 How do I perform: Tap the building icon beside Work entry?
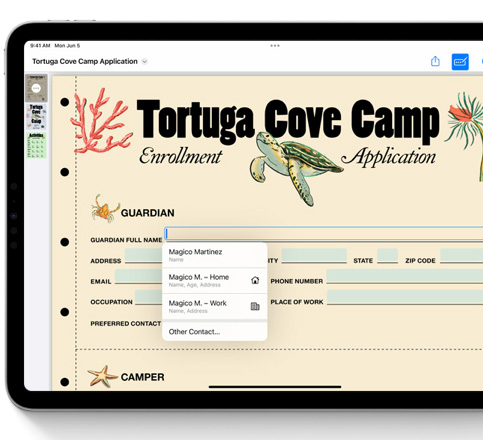pyautogui.click(x=255, y=306)
